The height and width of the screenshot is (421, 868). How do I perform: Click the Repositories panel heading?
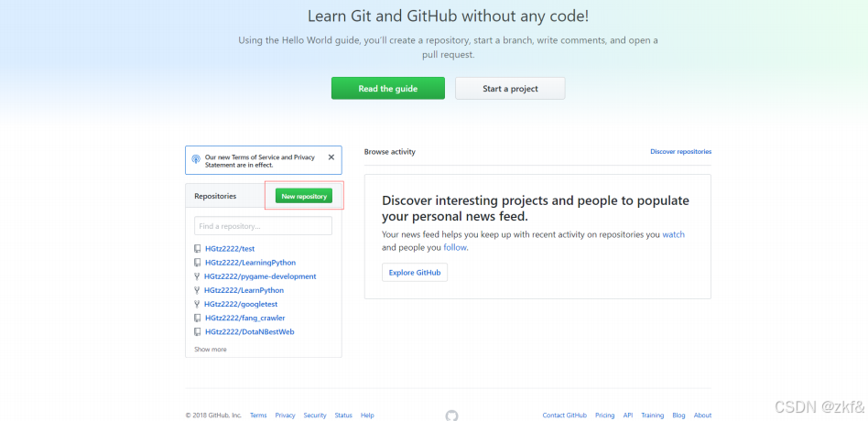(x=215, y=196)
